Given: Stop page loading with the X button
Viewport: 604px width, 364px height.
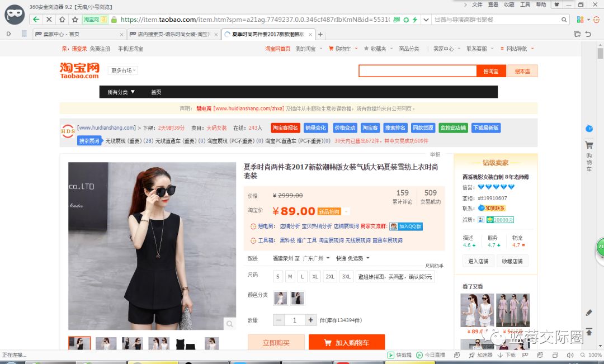Looking at the screenshot, I should [49, 19].
